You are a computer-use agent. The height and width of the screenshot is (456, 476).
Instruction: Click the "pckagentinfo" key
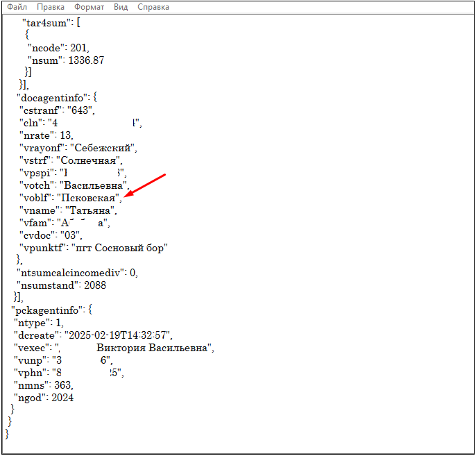50,310
